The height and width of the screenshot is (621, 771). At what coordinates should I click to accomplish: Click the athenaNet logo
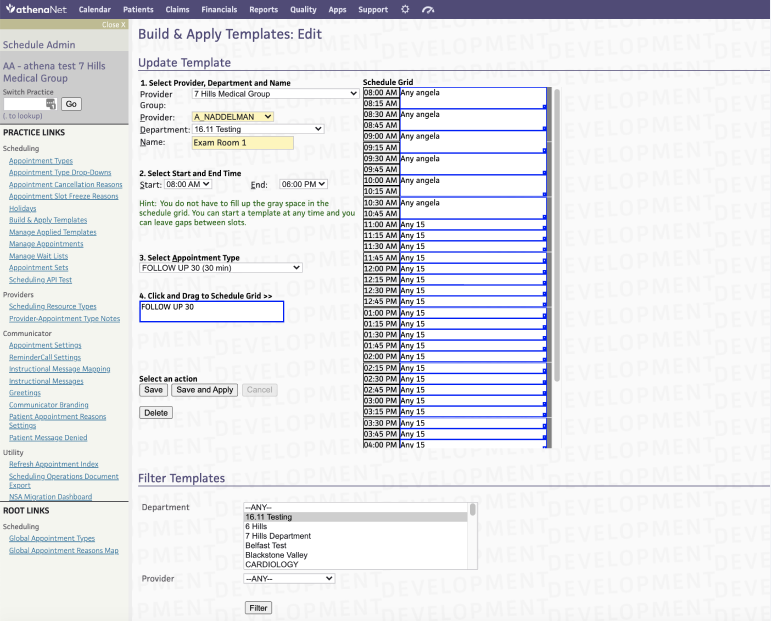[36, 9]
